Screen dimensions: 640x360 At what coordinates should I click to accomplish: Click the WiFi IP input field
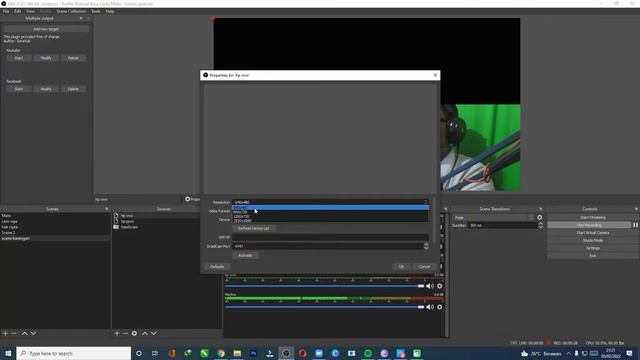pyautogui.click(x=330, y=237)
